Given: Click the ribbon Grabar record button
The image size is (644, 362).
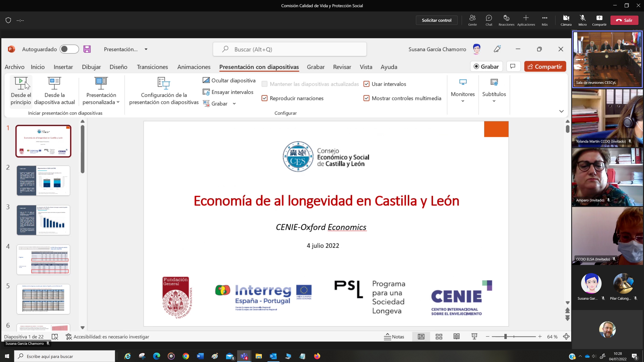Looking at the screenshot, I should coord(486,67).
